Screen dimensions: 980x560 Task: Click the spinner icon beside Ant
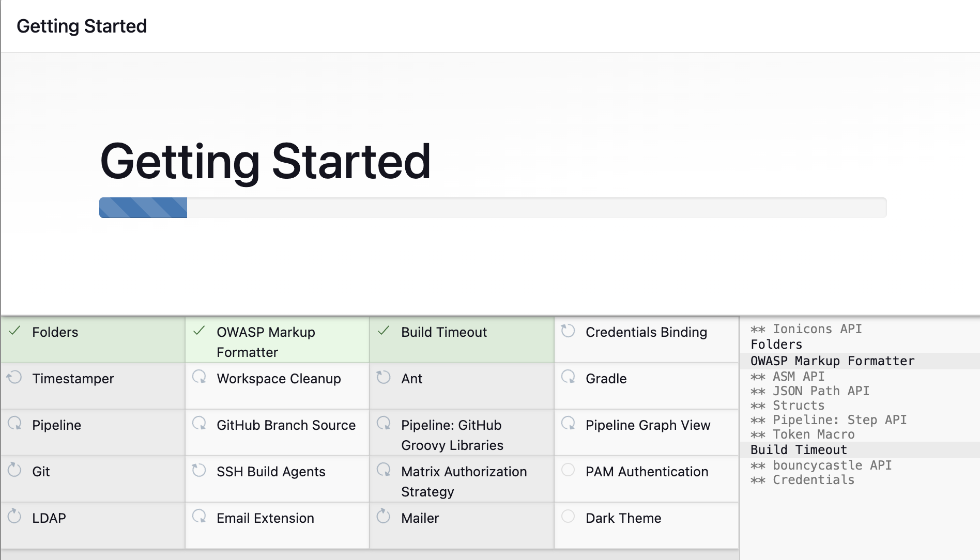tap(384, 377)
